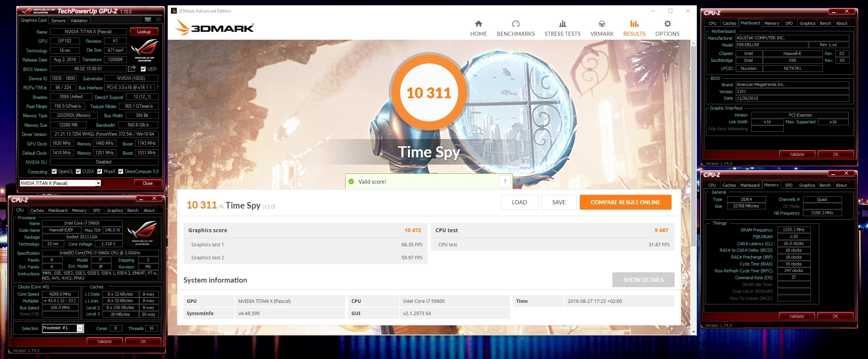This screenshot has width=868, height=359.
Task: Open the GPU-Z hamburger menu icon
Action: (x=158, y=20)
